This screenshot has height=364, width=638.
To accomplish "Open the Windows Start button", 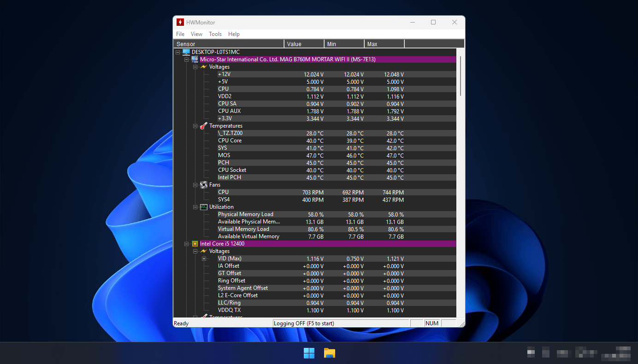I will click(309, 353).
